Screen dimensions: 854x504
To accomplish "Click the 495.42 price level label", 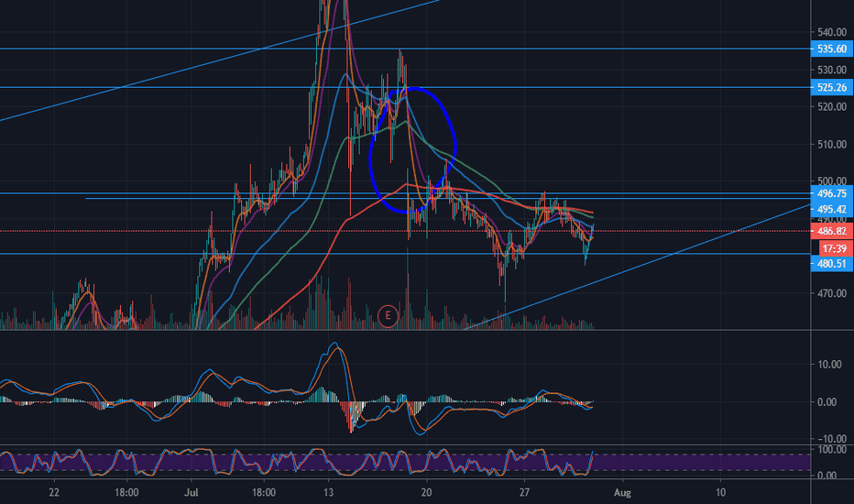I will [832, 209].
